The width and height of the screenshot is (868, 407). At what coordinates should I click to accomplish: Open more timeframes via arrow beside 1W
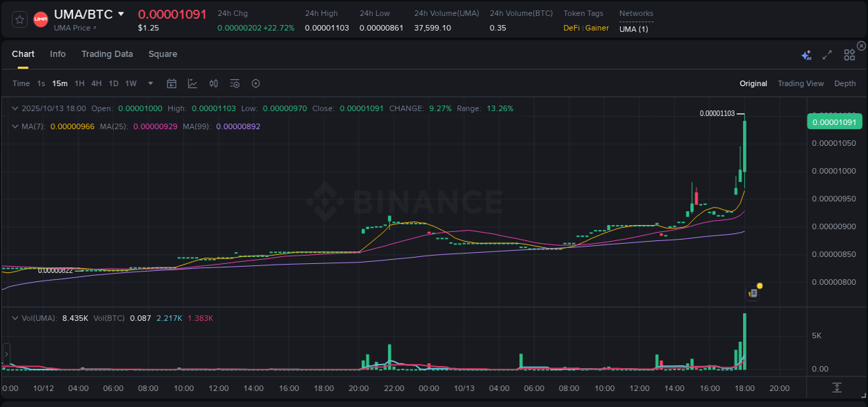[149, 83]
